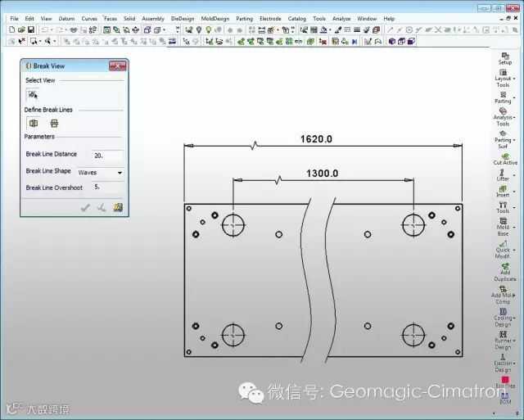Click the Open file folder icon
Viewport: 524px width, 420px height.
point(21,30)
